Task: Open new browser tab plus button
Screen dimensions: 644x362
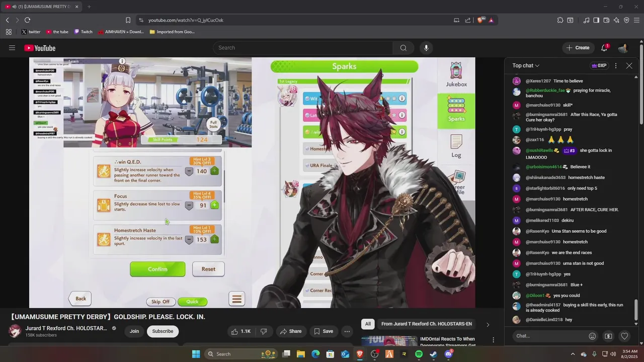Action: [89, 7]
